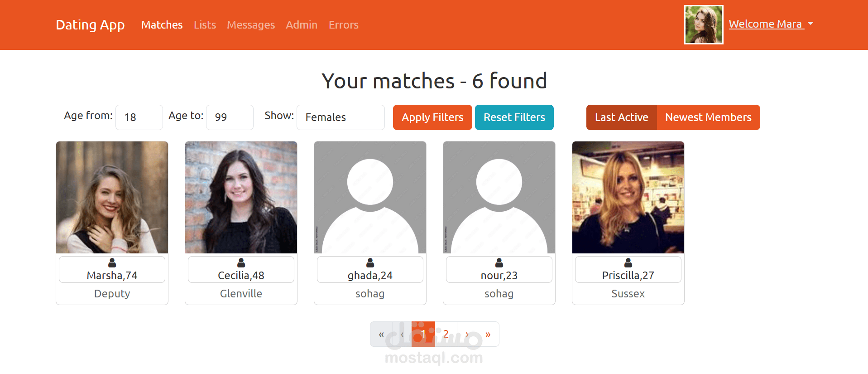Click the person icon on nour's card
Screen dimensions: 868x374
pyautogui.click(x=499, y=263)
